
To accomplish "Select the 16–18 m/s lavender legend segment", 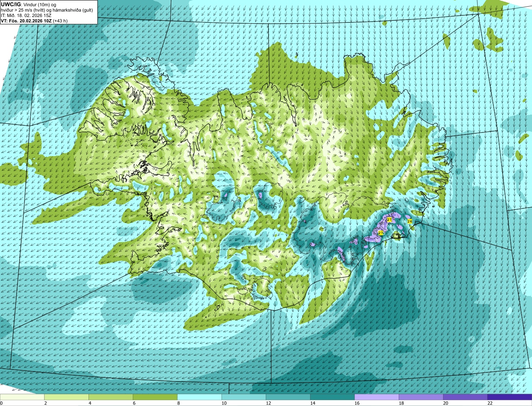I will (x=377, y=397).
